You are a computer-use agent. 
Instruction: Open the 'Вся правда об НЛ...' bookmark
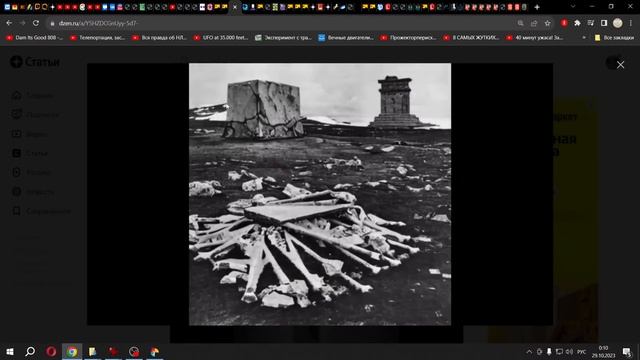coord(159,38)
